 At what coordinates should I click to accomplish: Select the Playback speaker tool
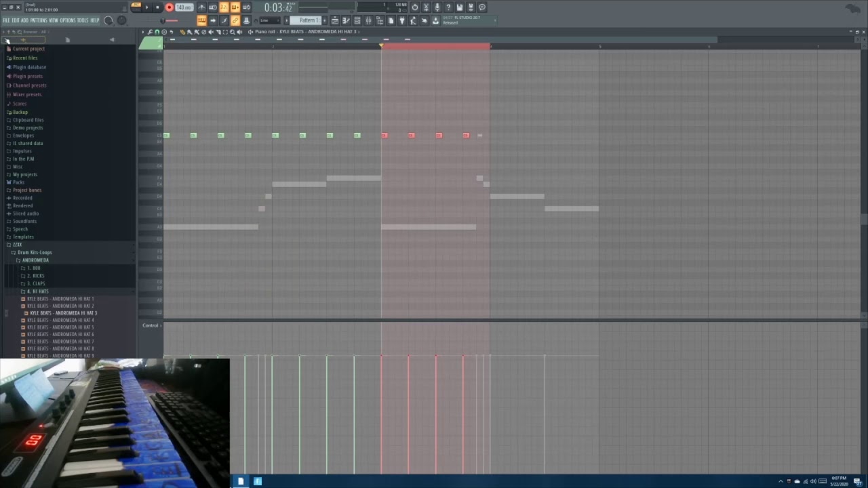[x=239, y=32]
